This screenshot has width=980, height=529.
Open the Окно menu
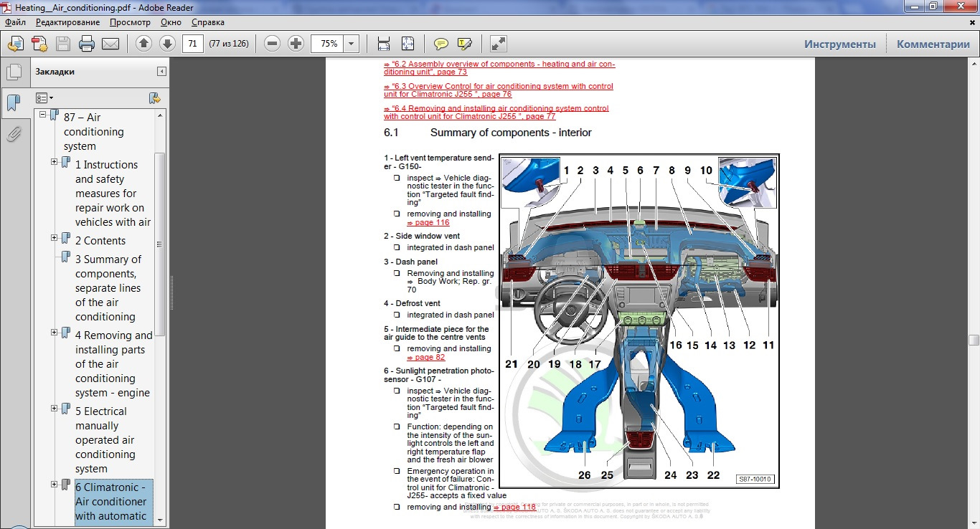click(171, 22)
